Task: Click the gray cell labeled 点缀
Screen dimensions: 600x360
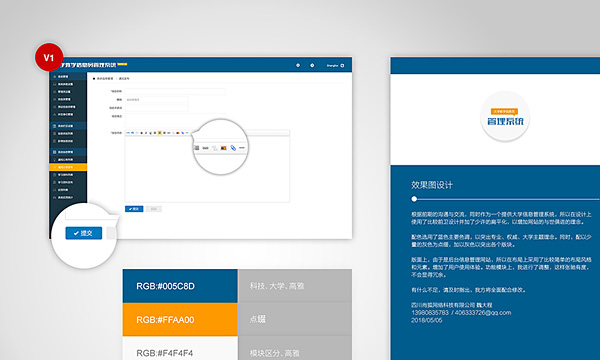Action: [295, 319]
